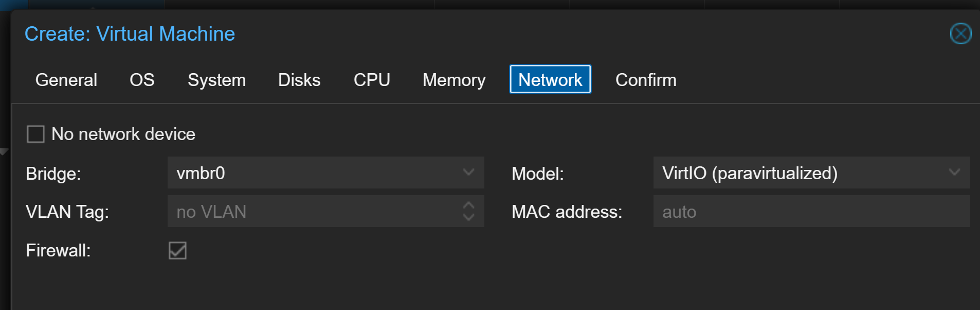The width and height of the screenshot is (980, 310).
Task: Open the Memory tab
Action: (x=454, y=80)
